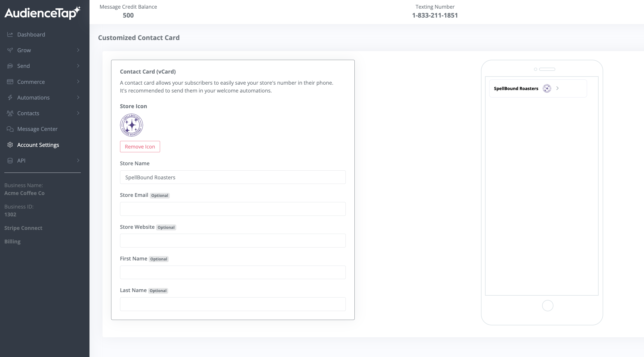The width and height of the screenshot is (644, 357).
Task: Click the API database icon
Action: pos(10,161)
